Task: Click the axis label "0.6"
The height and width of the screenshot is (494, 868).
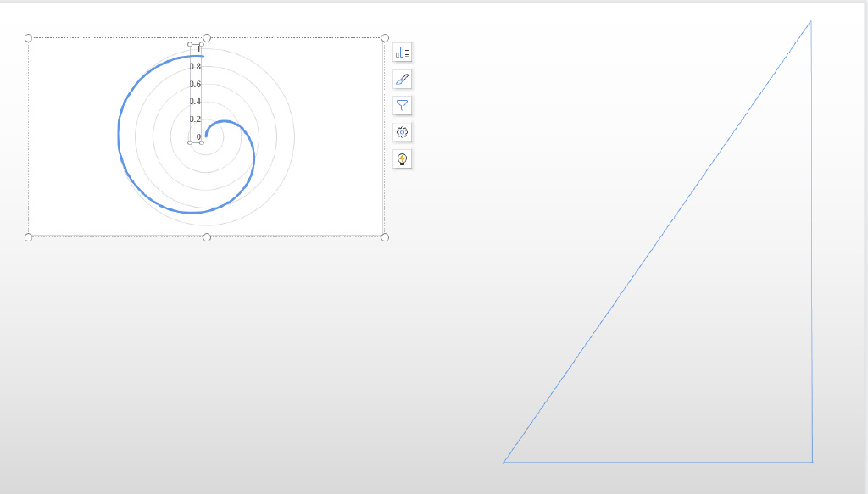Action: pyautogui.click(x=195, y=84)
